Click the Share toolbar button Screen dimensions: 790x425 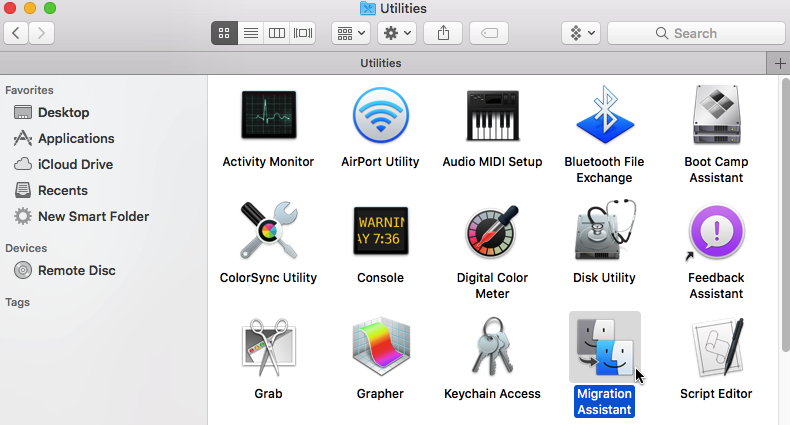point(443,33)
